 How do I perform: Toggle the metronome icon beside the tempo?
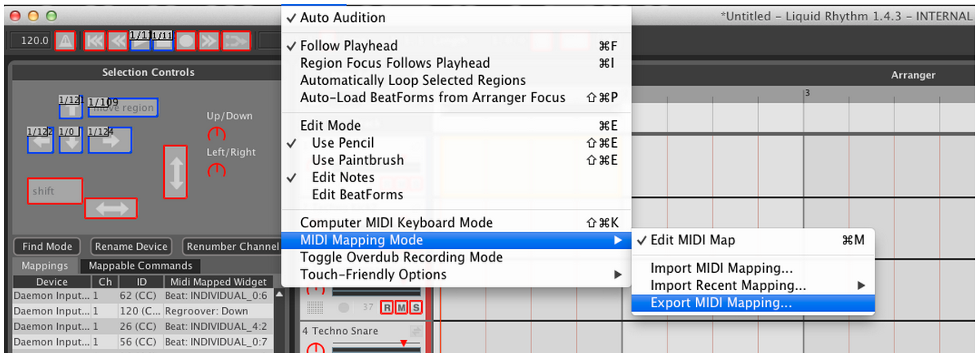point(65,40)
